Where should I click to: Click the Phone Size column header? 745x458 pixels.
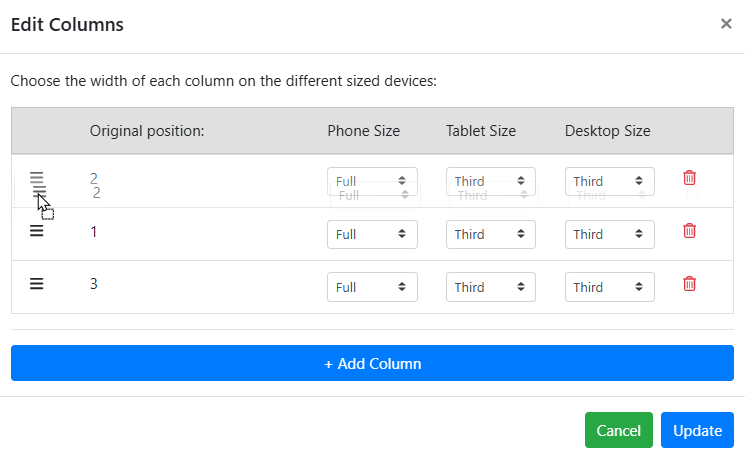pyautogui.click(x=363, y=131)
